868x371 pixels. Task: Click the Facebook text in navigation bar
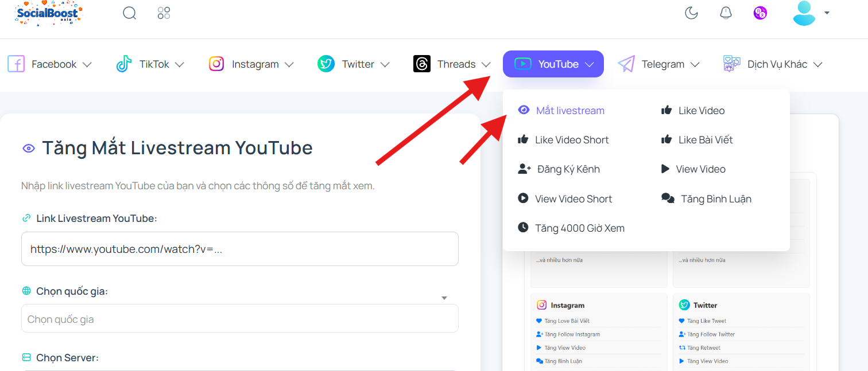coord(54,64)
